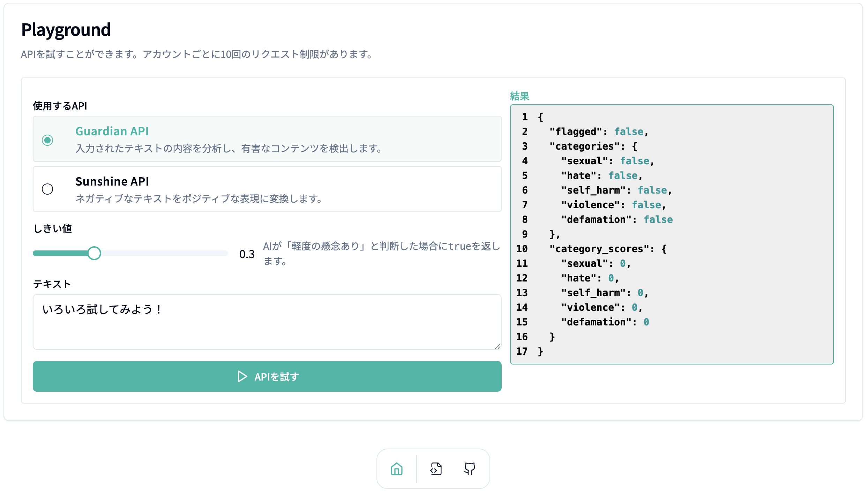Click the text area resize handle
The width and height of the screenshot is (868, 496).
coord(497,346)
